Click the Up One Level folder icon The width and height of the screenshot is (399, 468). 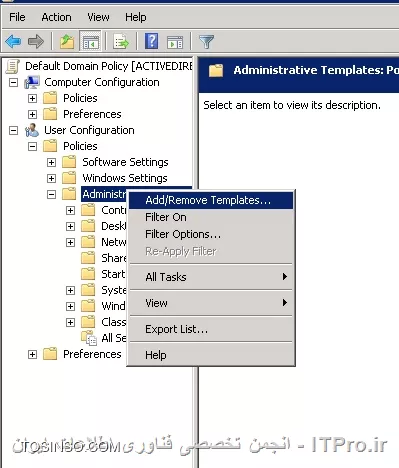(x=67, y=42)
